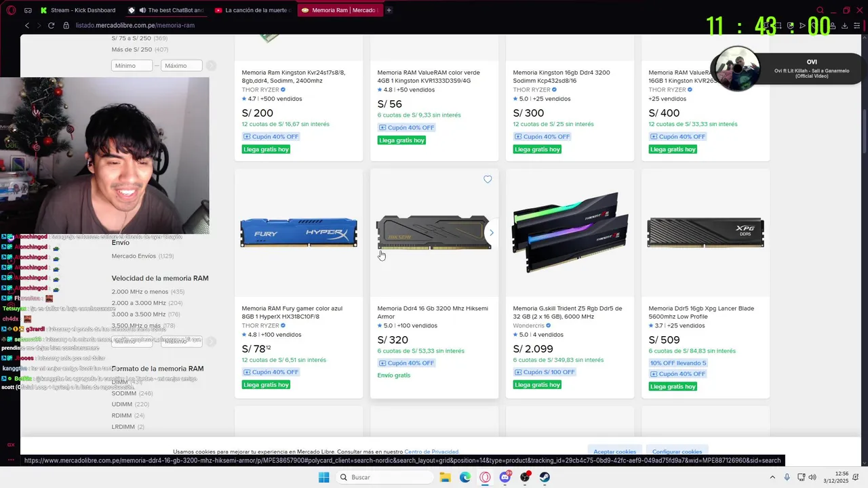868x488 pixels.
Task: Open Steam from the taskbar
Action: (545, 477)
